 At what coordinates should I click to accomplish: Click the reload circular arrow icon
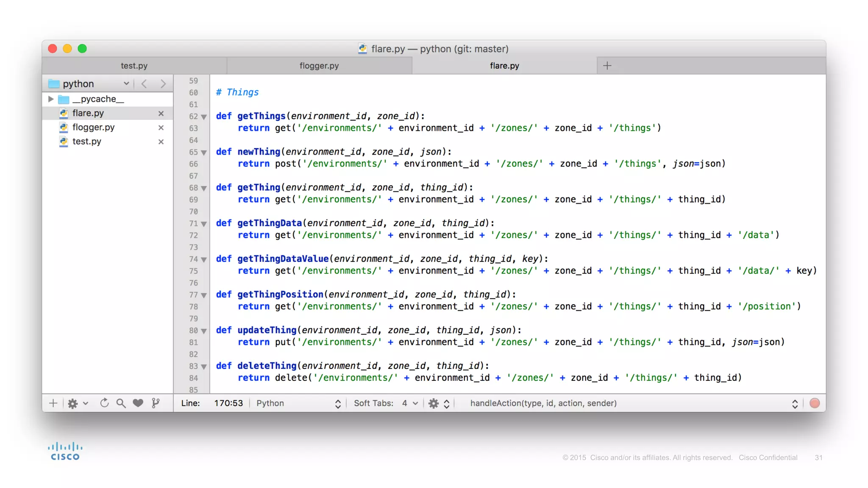pyautogui.click(x=104, y=403)
